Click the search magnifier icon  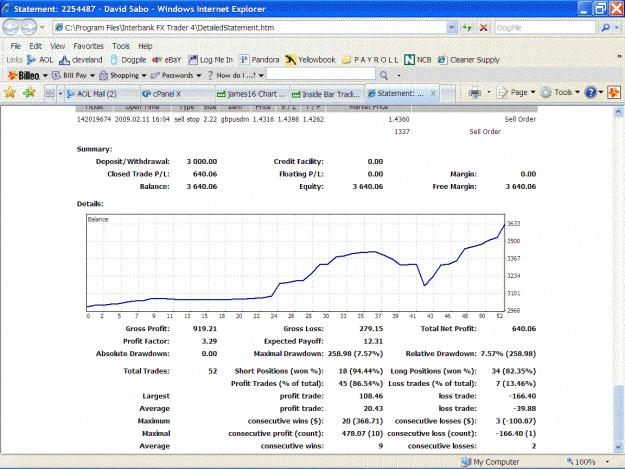click(x=605, y=27)
